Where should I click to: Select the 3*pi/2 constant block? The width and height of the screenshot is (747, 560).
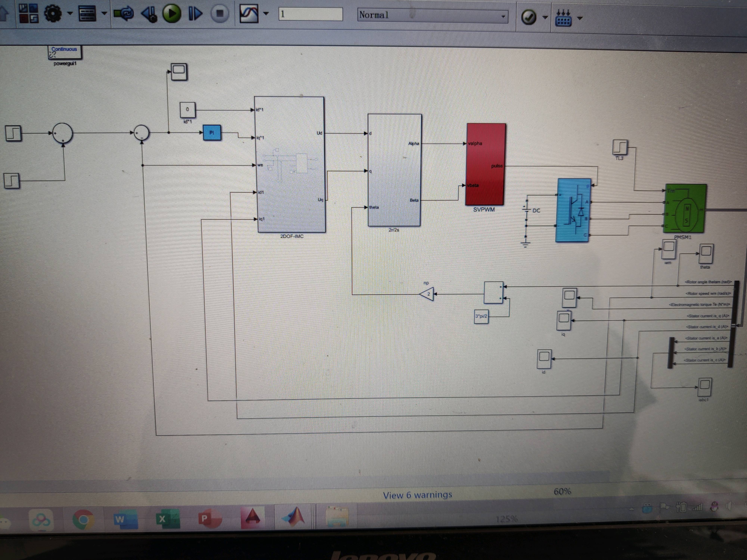click(x=481, y=316)
